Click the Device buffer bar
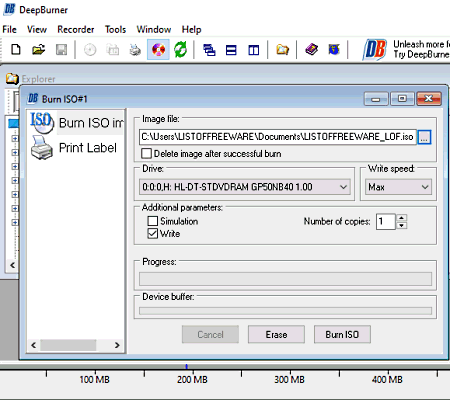Image resolution: width=450 pixels, height=400 pixels. [x=285, y=311]
